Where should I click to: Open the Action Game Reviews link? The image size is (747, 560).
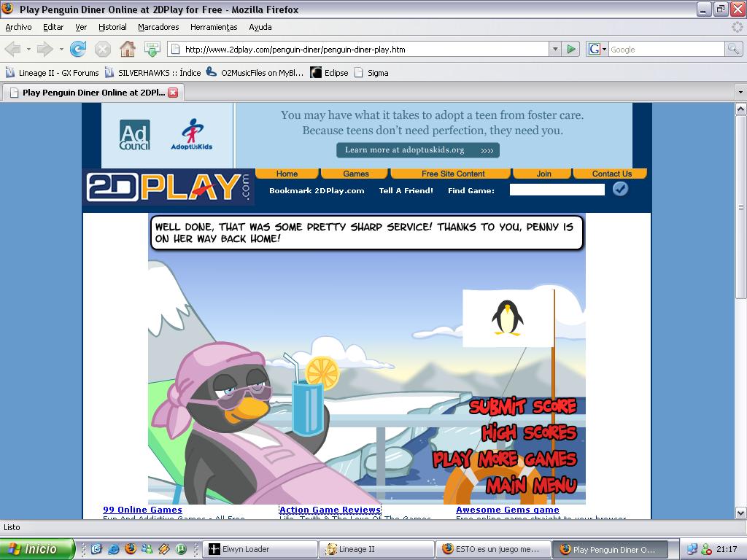coord(330,510)
